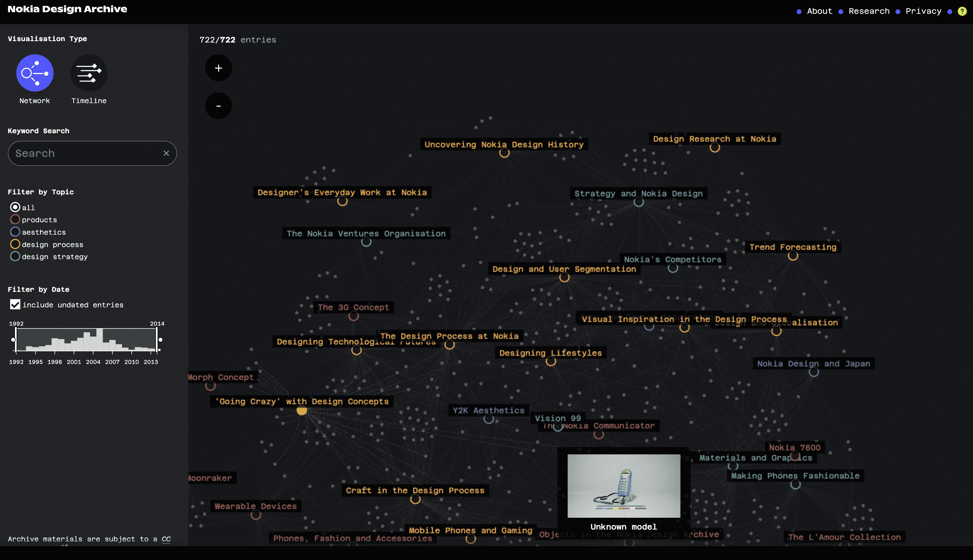
Task: Select node Designing Lifestyles
Action: (x=551, y=361)
